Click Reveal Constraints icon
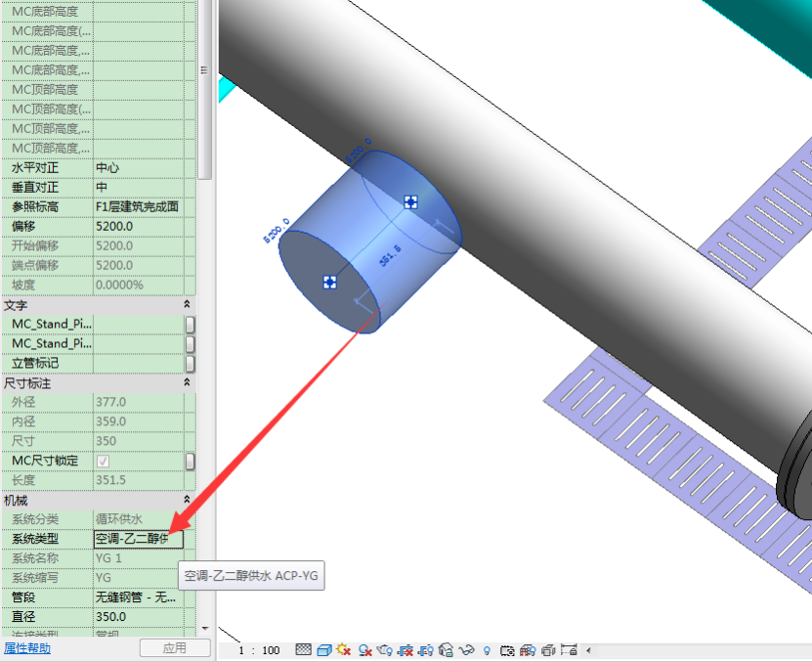812x662 pixels. click(x=569, y=649)
